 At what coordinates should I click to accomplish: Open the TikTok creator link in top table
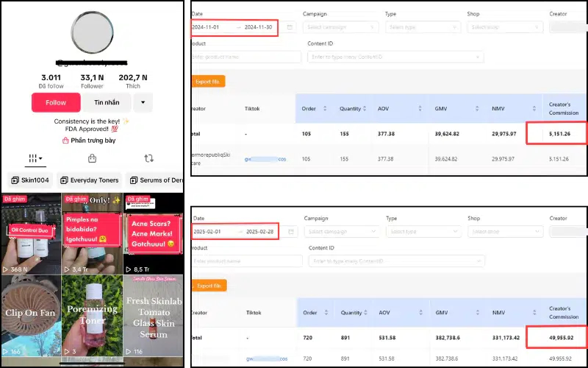[265, 159]
